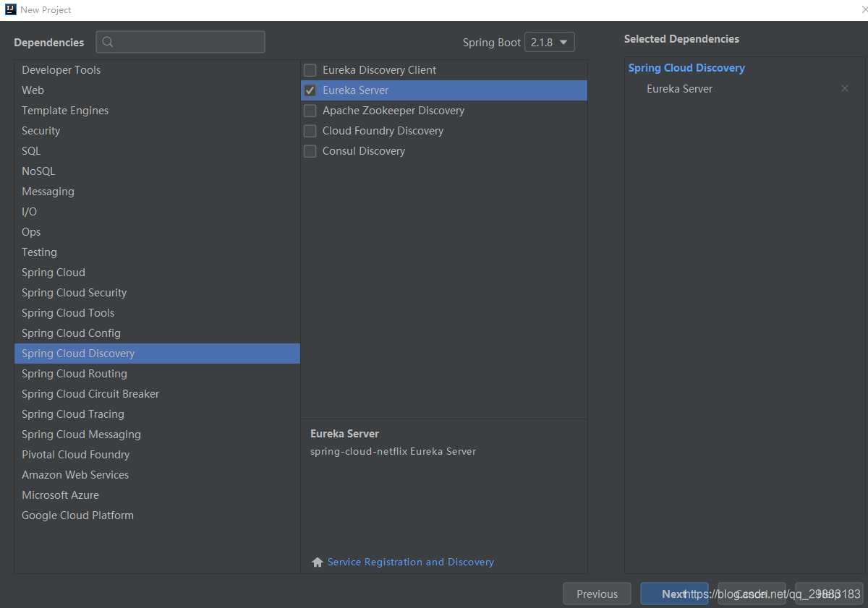Viewport: 868px width, 608px height.
Task: Enable the Eureka Discovery Client checkbox
Action: [310, 70]
